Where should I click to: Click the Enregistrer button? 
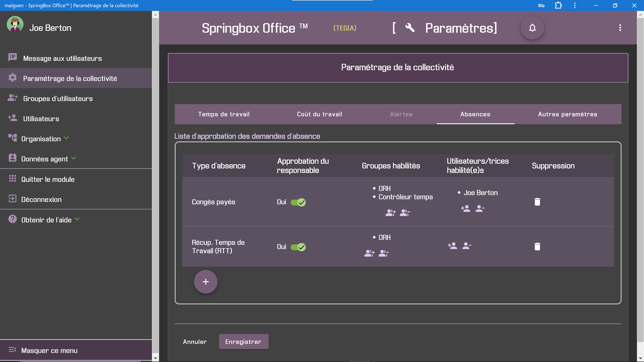[244, 342]
